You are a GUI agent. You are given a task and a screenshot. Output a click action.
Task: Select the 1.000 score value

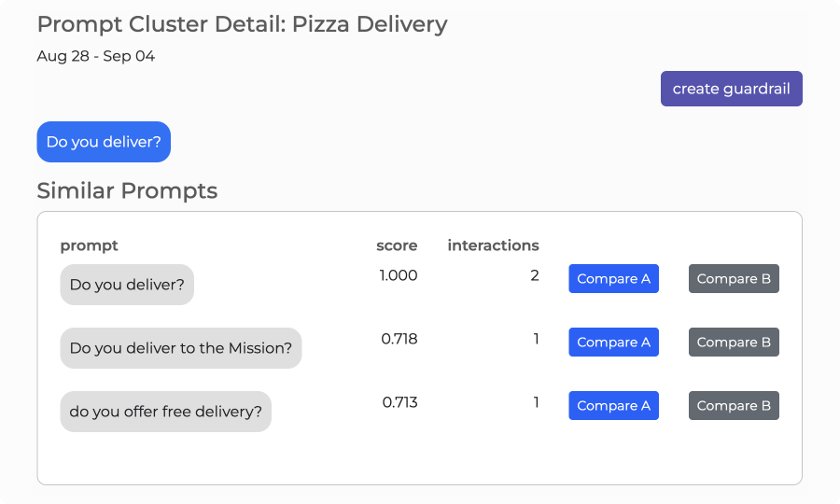coord(399,275)
